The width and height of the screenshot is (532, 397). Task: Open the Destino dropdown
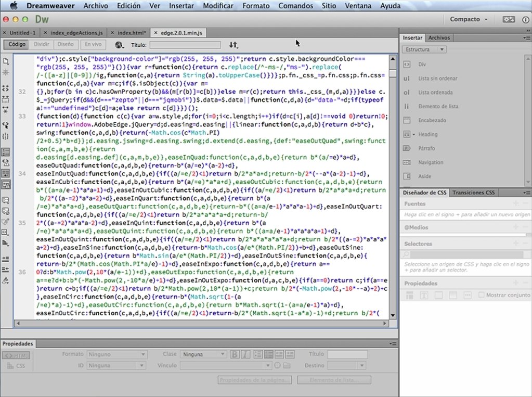346,366
